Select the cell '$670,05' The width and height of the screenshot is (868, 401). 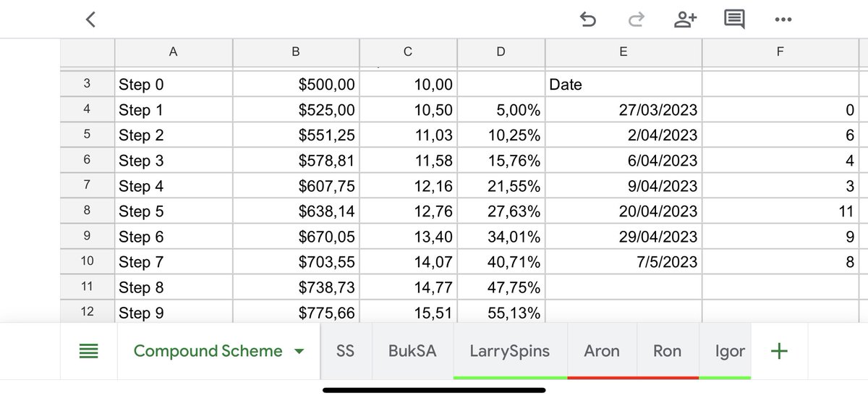(296, 236)
